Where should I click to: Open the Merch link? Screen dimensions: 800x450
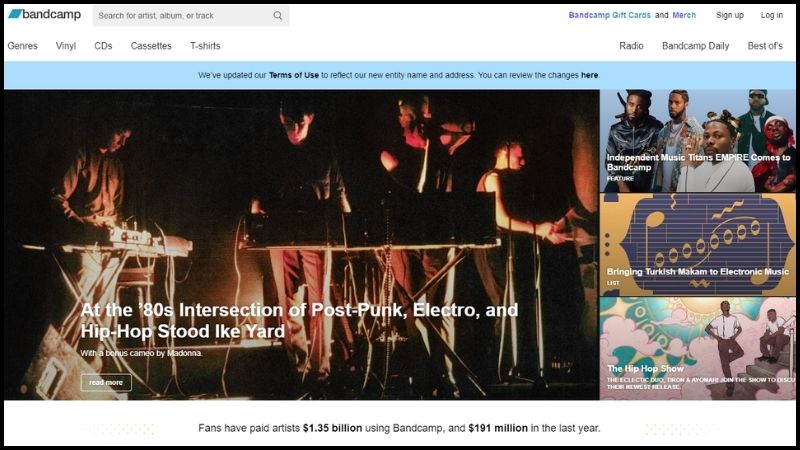[684, 16]
